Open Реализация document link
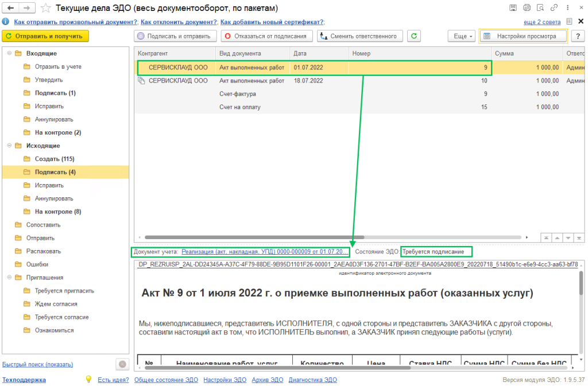The width and height of the screenshot is (588, 386). [264, 252]
